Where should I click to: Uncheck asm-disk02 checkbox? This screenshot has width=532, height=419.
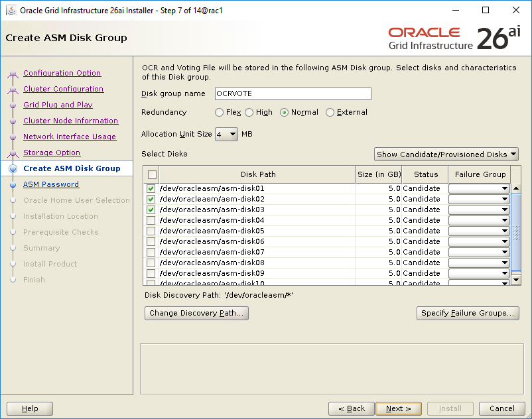coord(151,199)
